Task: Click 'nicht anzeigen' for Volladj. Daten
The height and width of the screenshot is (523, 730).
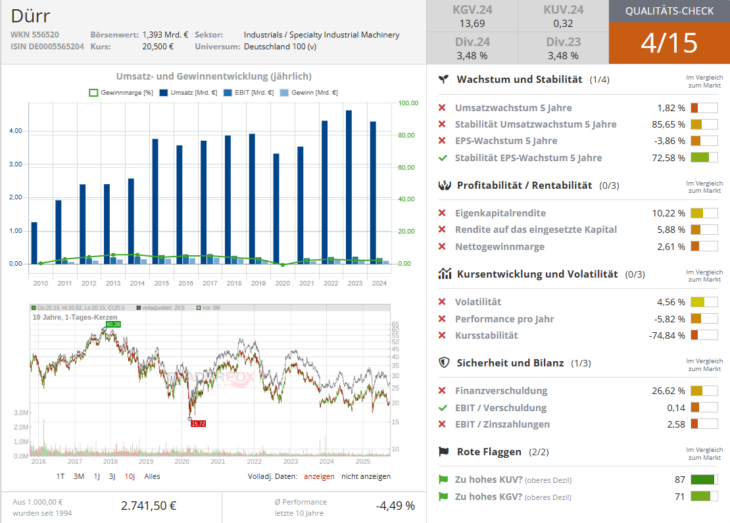Action: (x=368, y=476)
